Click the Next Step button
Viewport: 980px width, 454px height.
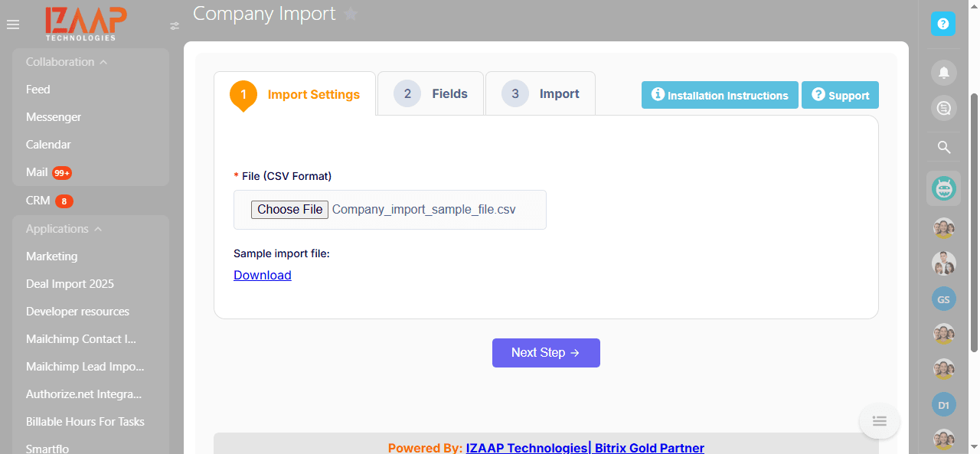pyautogui.click(x=546, y=352)
